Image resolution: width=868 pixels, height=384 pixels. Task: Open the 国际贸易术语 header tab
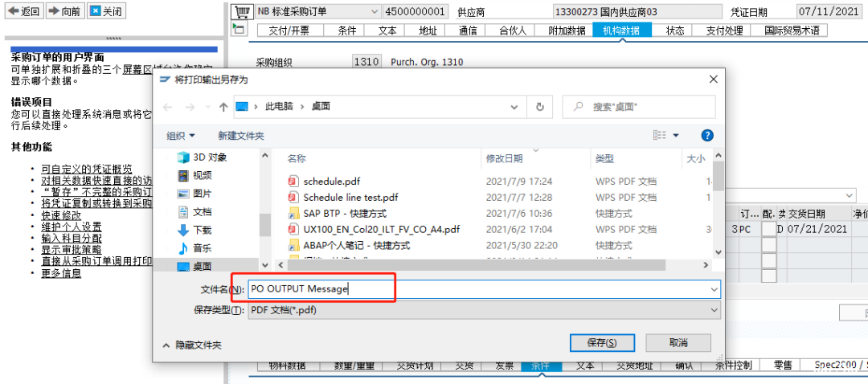(x=792, y=31)
